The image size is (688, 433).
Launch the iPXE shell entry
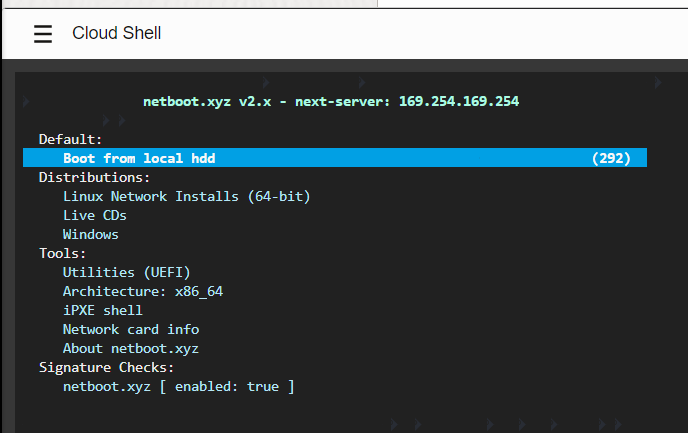pos(103,310)
